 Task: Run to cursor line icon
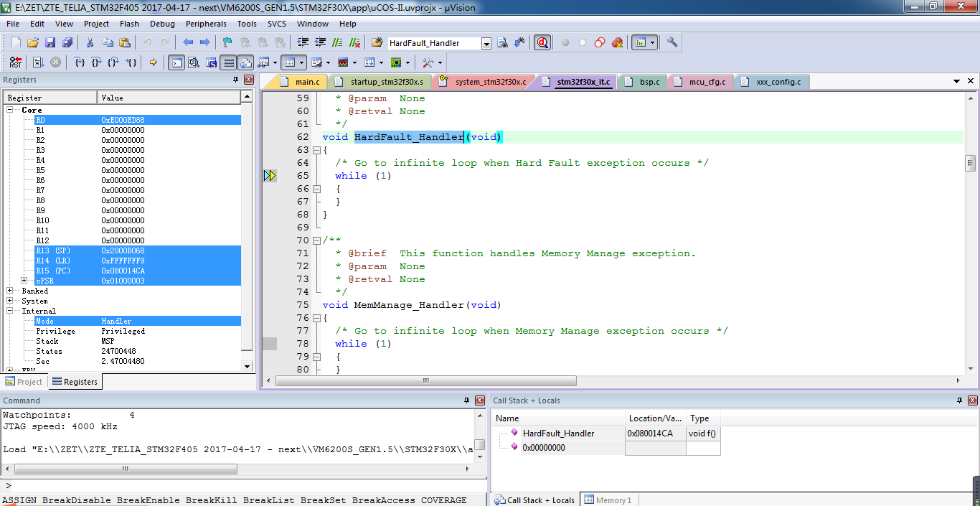pyautogui.click(x=131, y=62)
